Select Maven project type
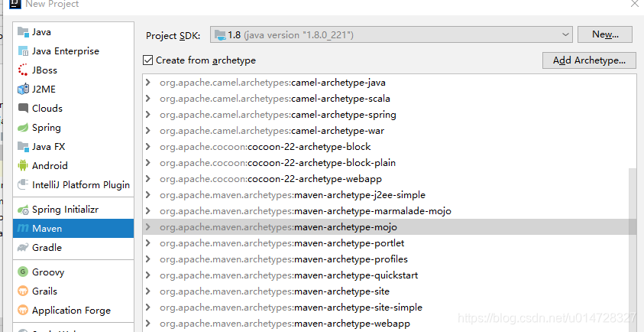 (73, 228)
